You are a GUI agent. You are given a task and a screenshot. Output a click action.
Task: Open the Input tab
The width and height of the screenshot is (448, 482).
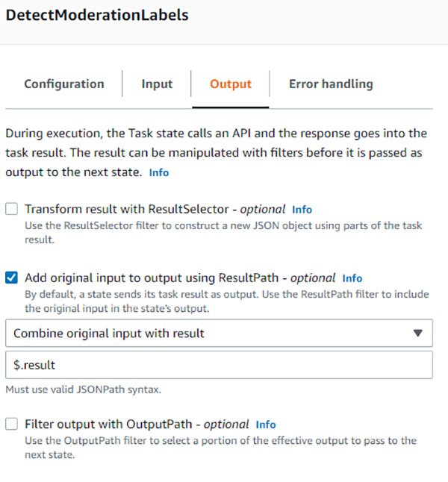click(157, 84)
